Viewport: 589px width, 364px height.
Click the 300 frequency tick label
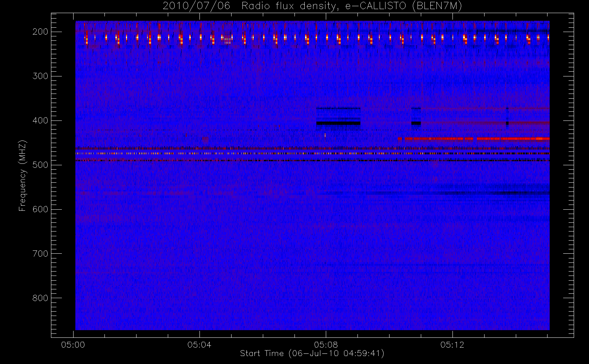pyautogui.click(x=40, y=76)
